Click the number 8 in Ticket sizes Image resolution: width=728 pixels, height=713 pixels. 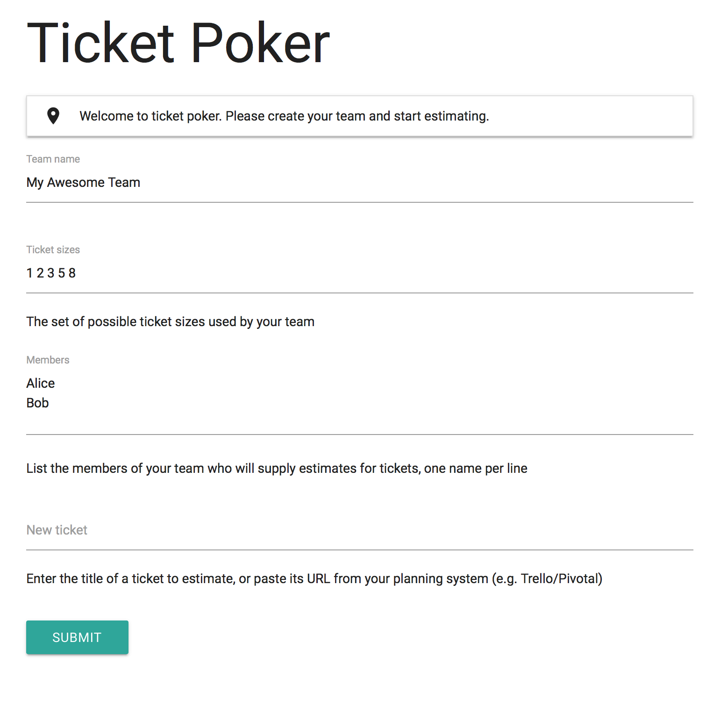tap(72, 273)
